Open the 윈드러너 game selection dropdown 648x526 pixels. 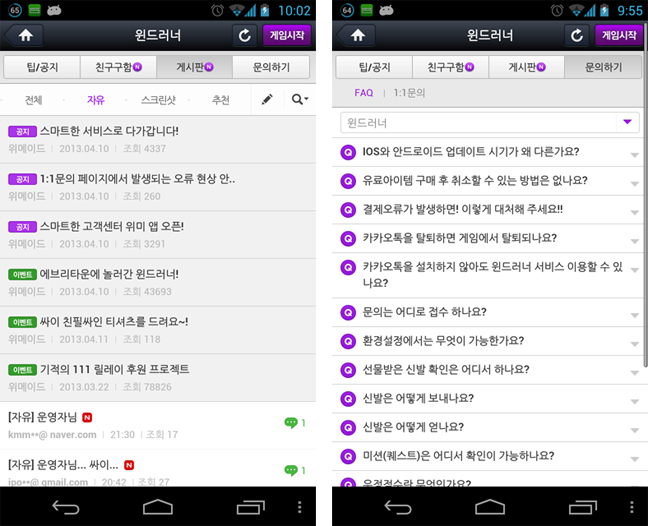pos(490,122)
